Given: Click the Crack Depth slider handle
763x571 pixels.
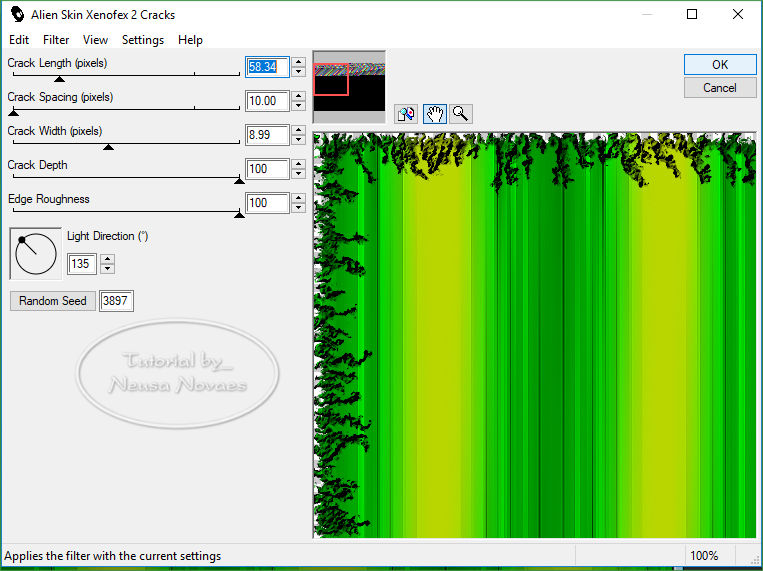Looking at the screenshot, I should pyautogui.click(x=239, y=181).
